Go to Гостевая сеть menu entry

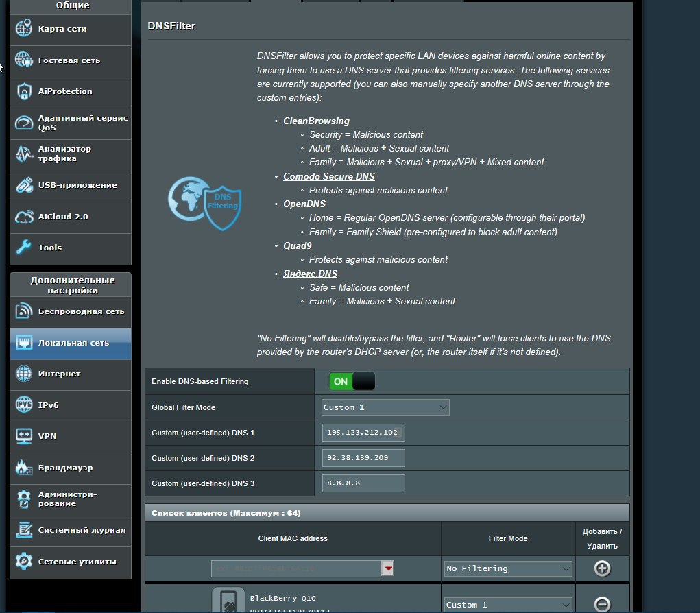pyautogui.click(x=69, y=60)
